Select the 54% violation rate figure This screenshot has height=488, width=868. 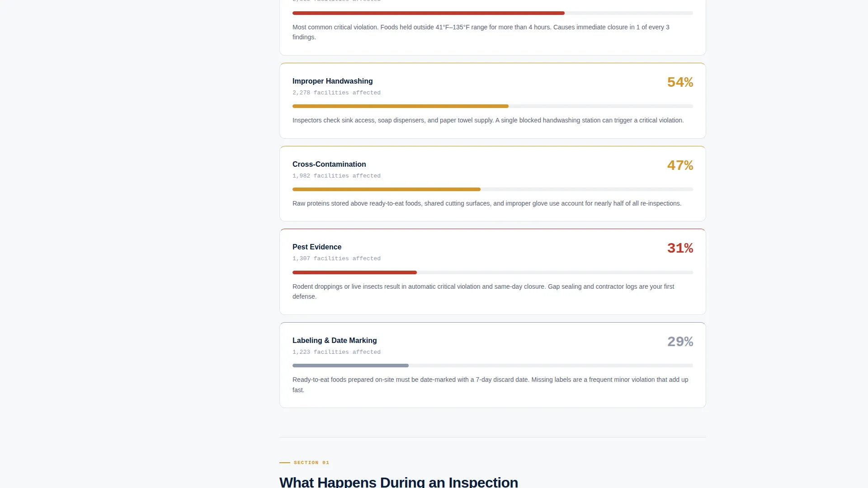click(680, 82)
